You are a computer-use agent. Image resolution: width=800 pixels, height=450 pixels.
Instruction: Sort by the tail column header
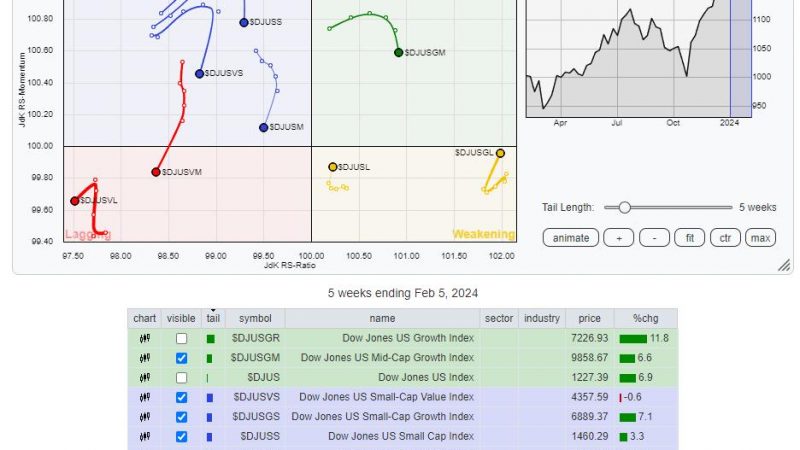(x=213, y=318)
